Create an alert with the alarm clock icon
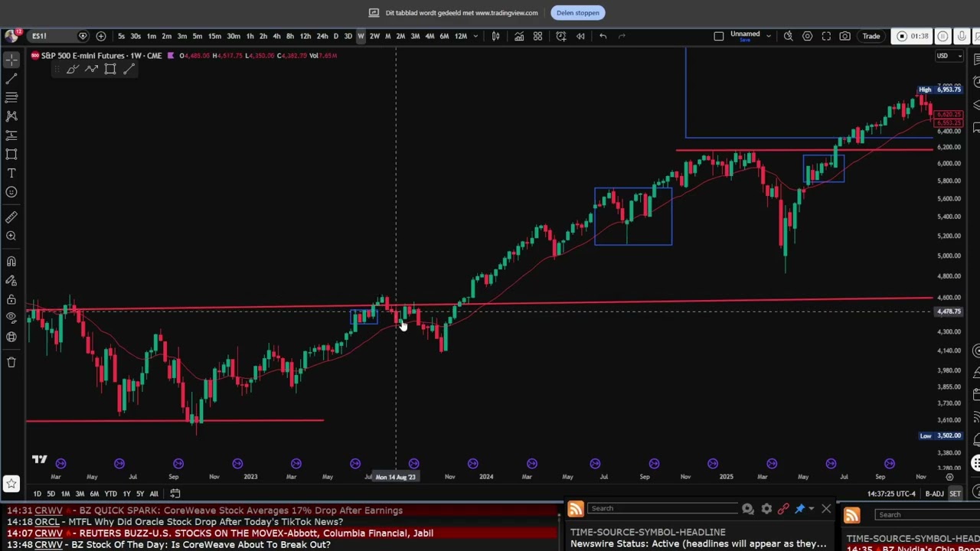Viewport: 980px width, 551px height. 561,36
